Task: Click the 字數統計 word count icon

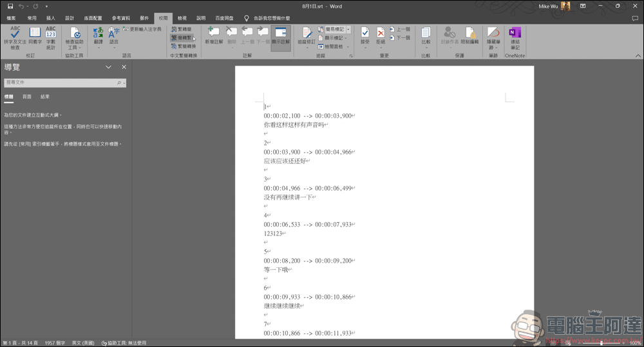Action: (x=50, y=38)
